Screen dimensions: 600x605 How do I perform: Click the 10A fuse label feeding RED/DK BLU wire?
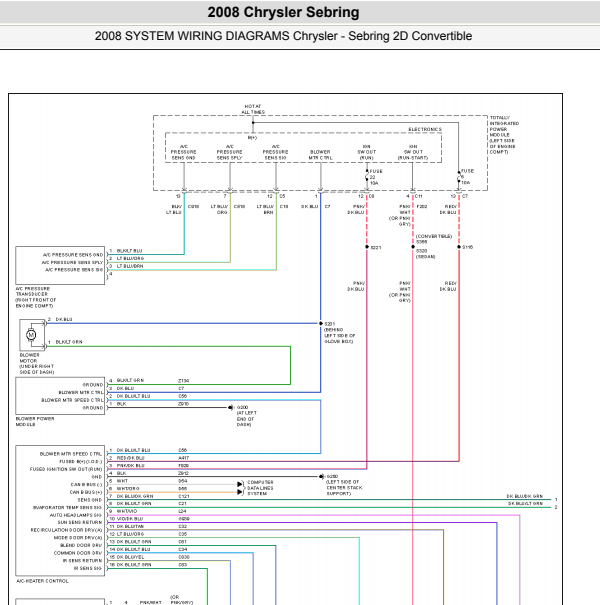tap(466, 177)
